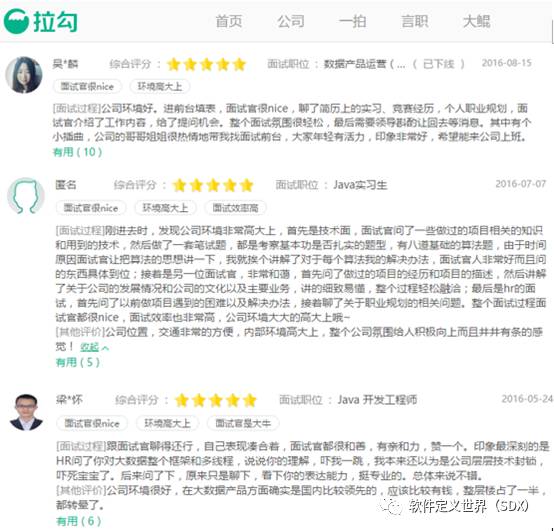Open the 大鲲 navigation tab

[x=477, y=21]
